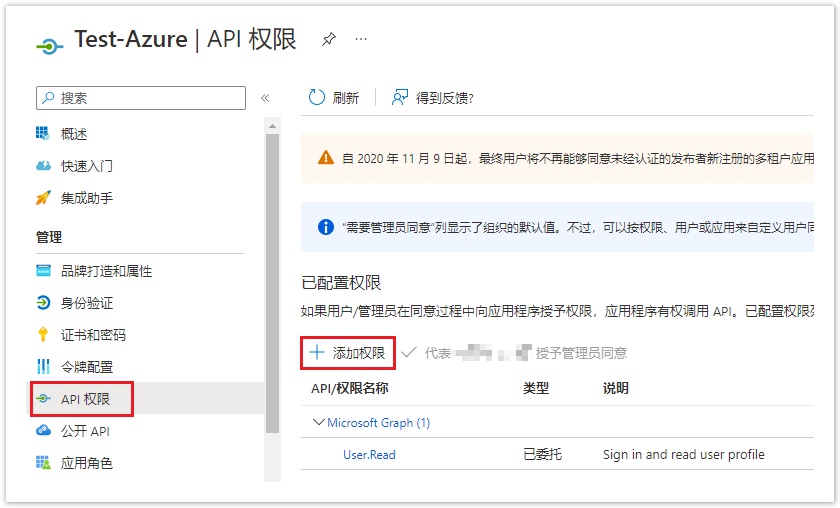Screen dimensions: 840x508
Task: Open the User.Read permission link
Action: click(369, 454)
